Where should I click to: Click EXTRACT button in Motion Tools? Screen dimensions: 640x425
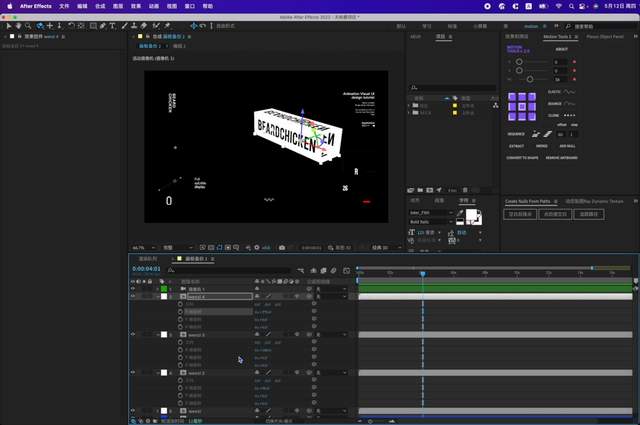click(x=516, y=146)
